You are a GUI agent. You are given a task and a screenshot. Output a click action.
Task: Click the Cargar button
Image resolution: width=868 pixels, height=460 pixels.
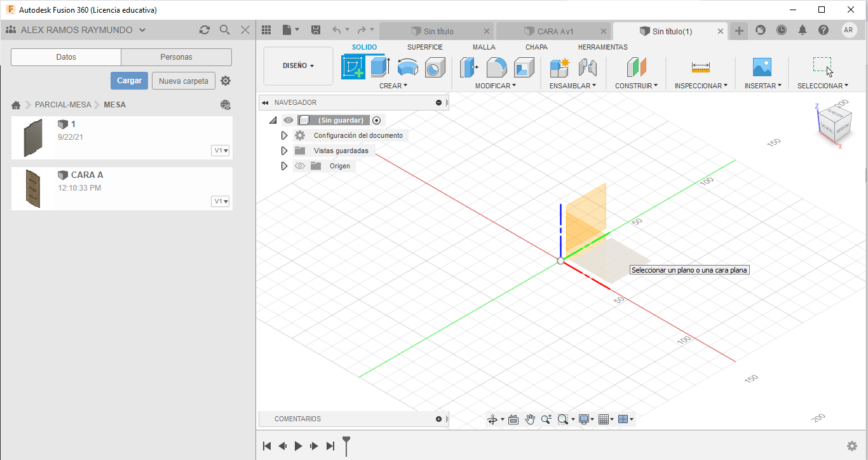[130, 81]
